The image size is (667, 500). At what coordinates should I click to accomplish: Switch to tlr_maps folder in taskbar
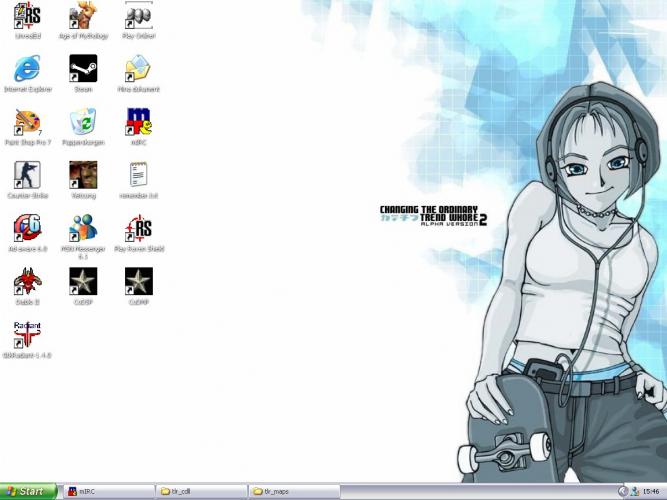click(294, 491)
